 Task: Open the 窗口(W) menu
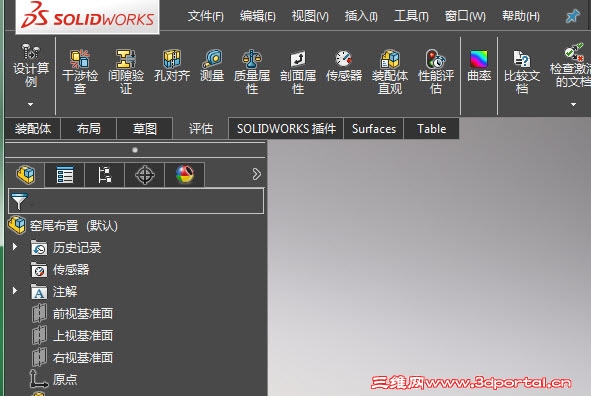point(465,16)
